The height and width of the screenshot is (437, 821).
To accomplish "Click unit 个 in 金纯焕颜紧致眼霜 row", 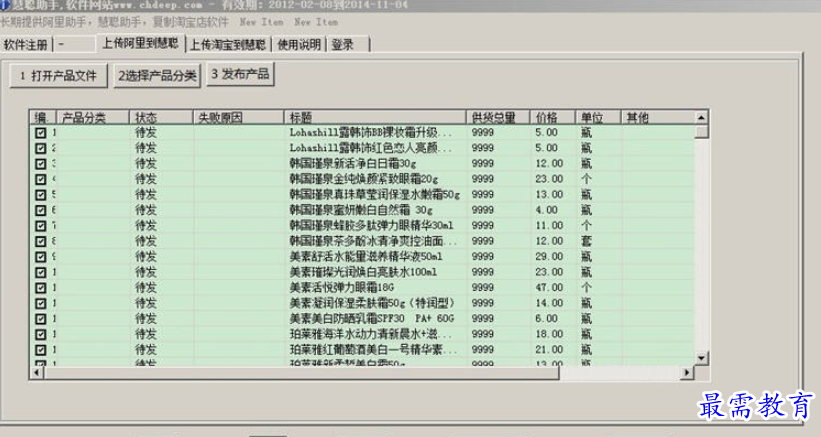I will 586,179.
